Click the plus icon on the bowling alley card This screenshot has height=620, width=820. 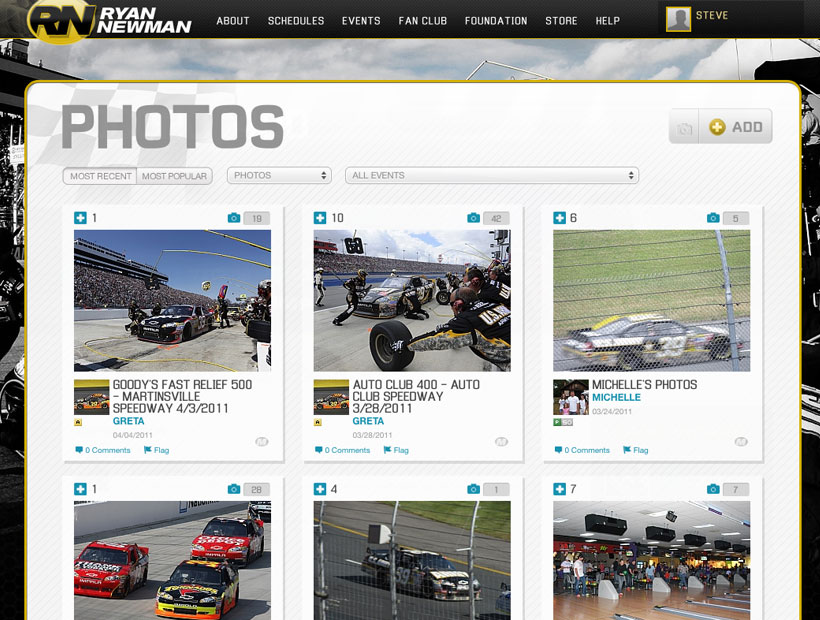559,489
